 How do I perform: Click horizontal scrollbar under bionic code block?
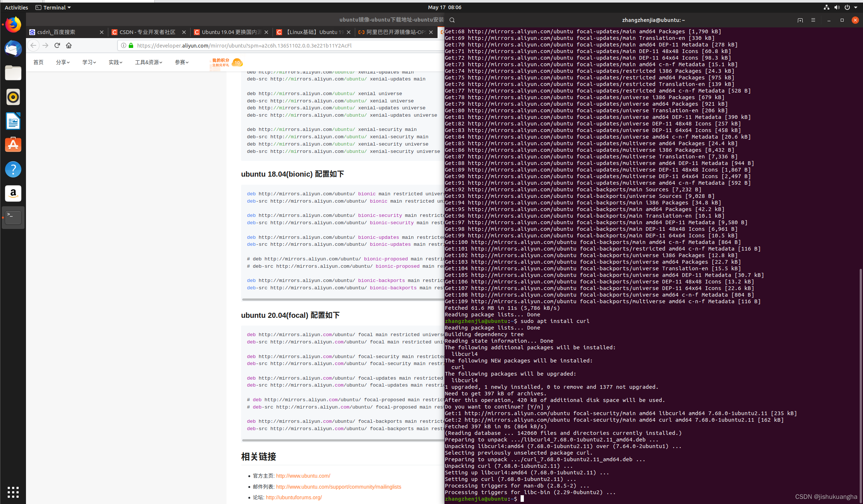point(343,300)
